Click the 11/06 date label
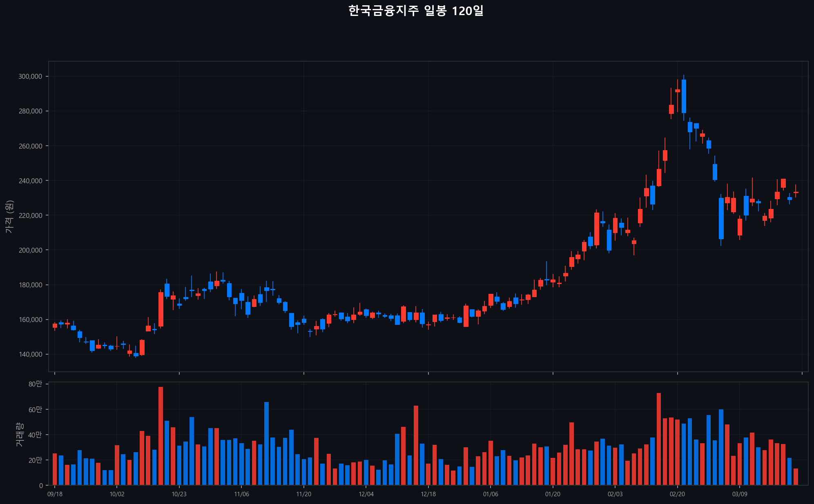Image resolution: width=814 pixels, height=504 pixels. pos(241,494)
